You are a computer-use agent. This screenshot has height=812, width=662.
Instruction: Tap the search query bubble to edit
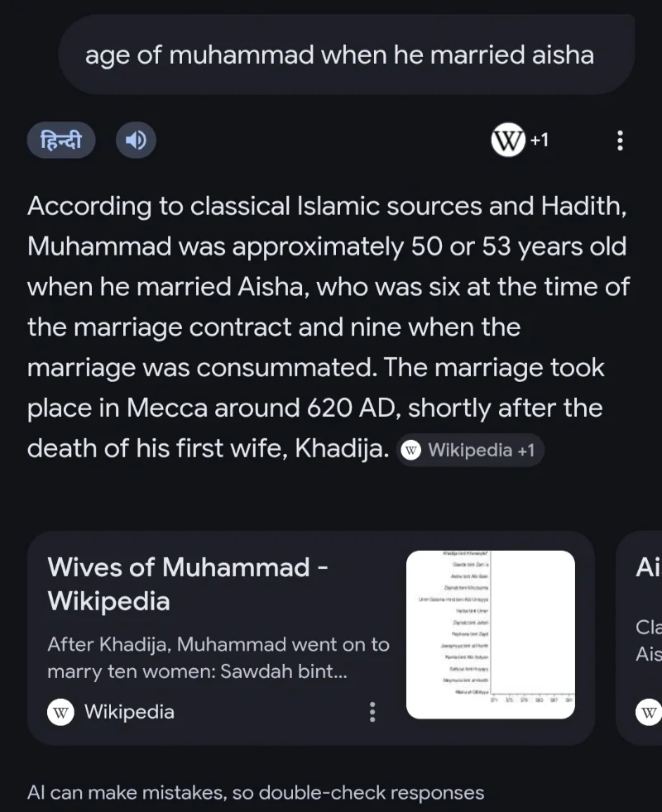pyautogui.click(x=339, y=55)
